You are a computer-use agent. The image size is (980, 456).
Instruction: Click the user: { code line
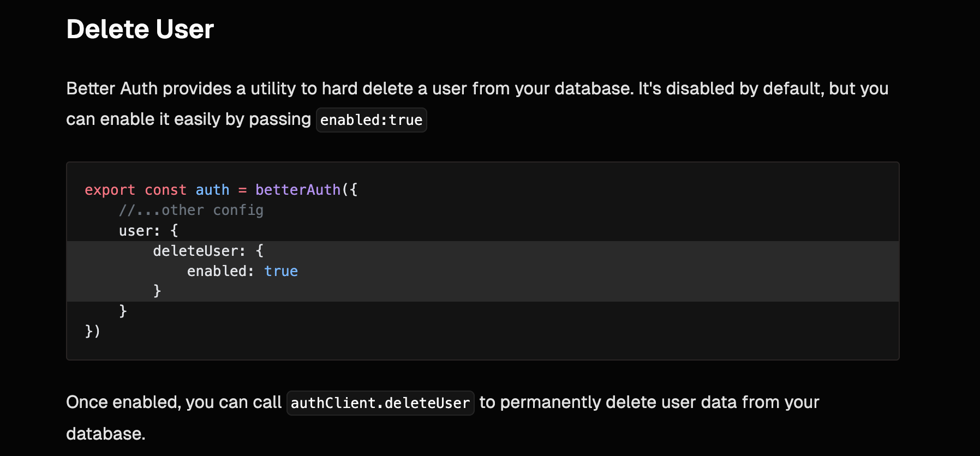tap(148, 231)
